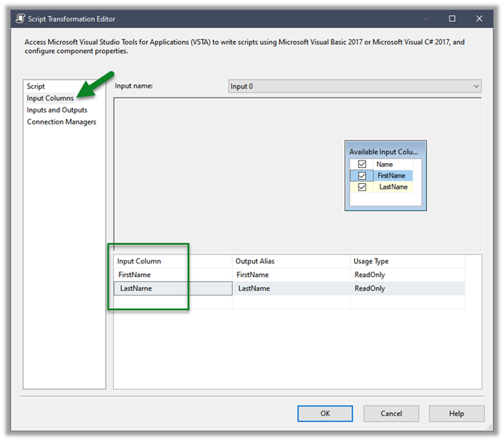
Task: Uncheck the FirstName available column checkbox
Action: (362, 175)
